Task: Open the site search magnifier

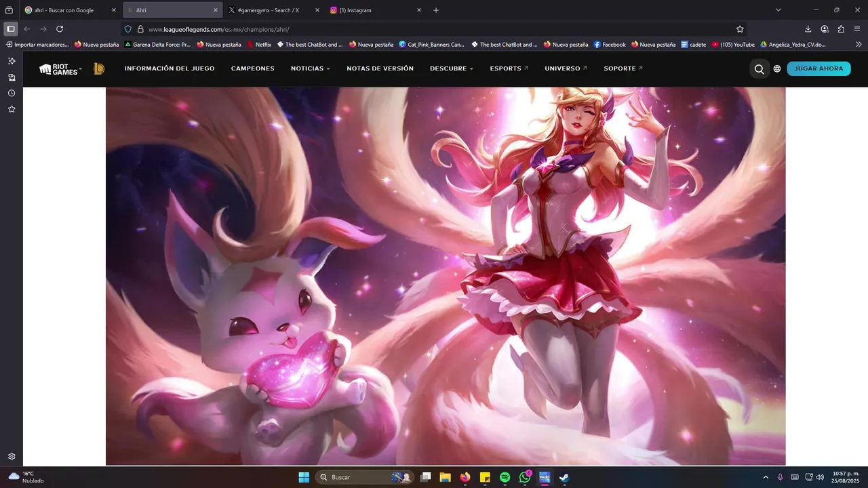Action: click(759, 68)
